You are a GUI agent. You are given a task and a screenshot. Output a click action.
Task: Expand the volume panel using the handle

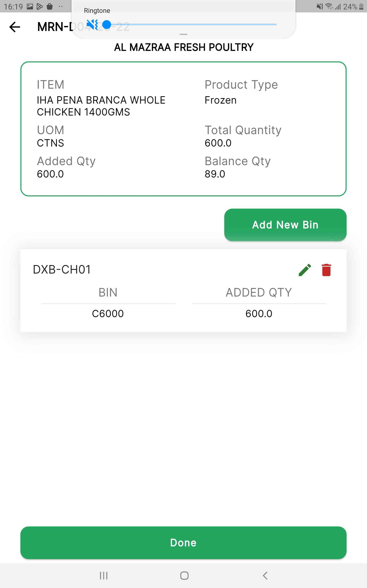point(183,34)
